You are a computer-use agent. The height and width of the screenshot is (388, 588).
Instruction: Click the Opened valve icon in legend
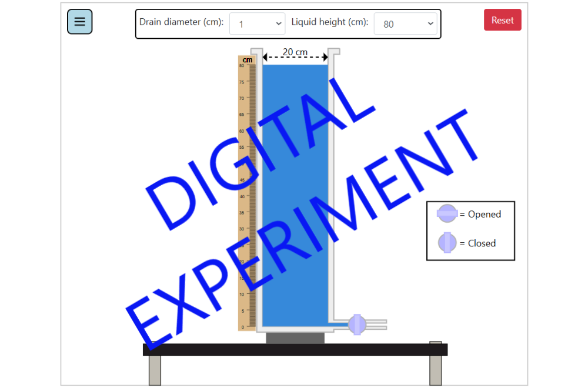click(x=447, y=213)
